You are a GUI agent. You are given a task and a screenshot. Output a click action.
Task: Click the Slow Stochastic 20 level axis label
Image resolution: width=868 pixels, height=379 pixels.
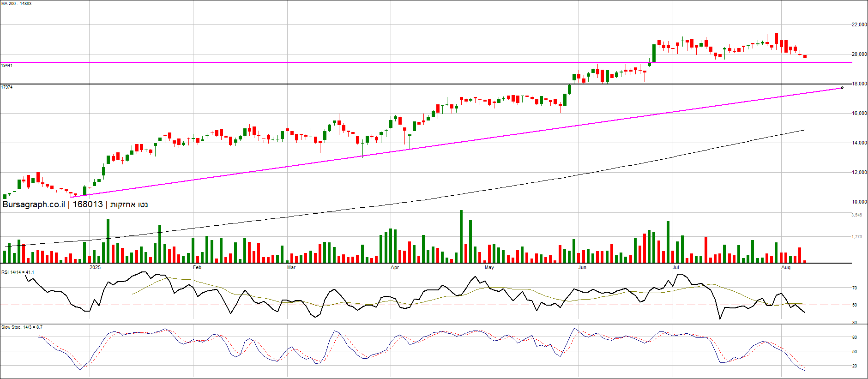pos(855,366)
